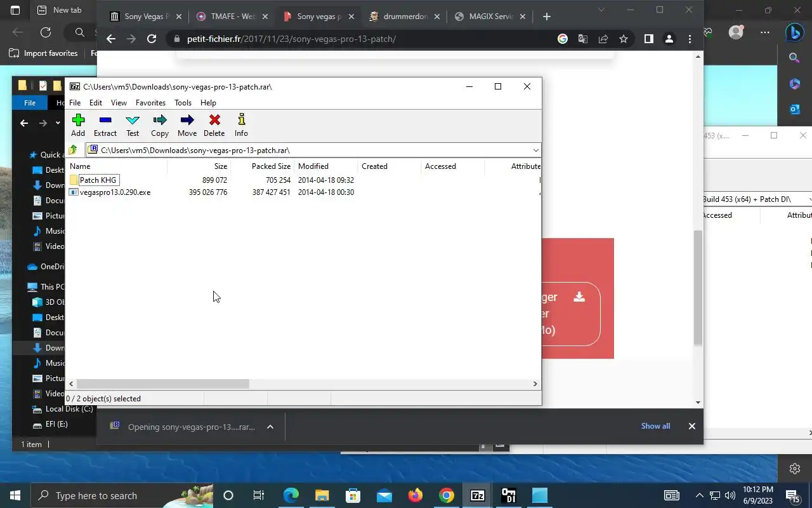Click the Delete toolbar icon
The image size is (812, 508).
[x=214, y=125]
